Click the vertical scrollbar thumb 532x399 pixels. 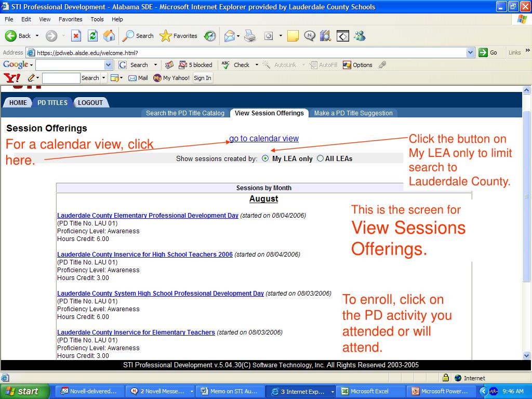click(x=527, y=196)
